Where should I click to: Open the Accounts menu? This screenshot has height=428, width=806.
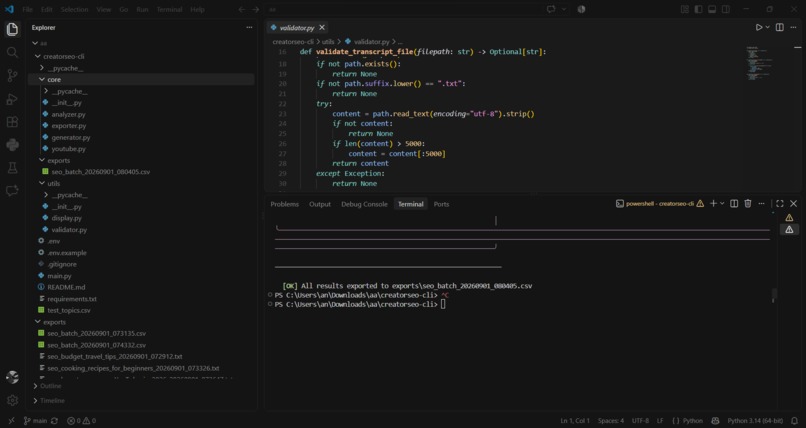[x=12, y=377]
